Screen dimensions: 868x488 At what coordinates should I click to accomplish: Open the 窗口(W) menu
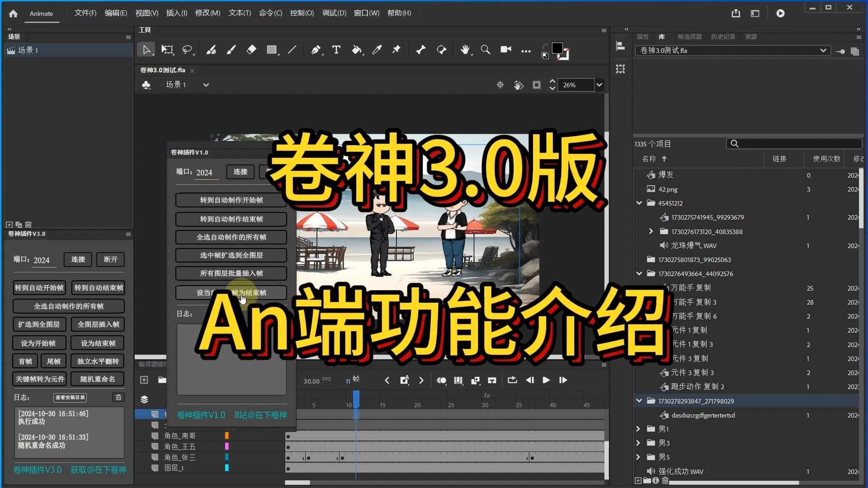point(366,13)
